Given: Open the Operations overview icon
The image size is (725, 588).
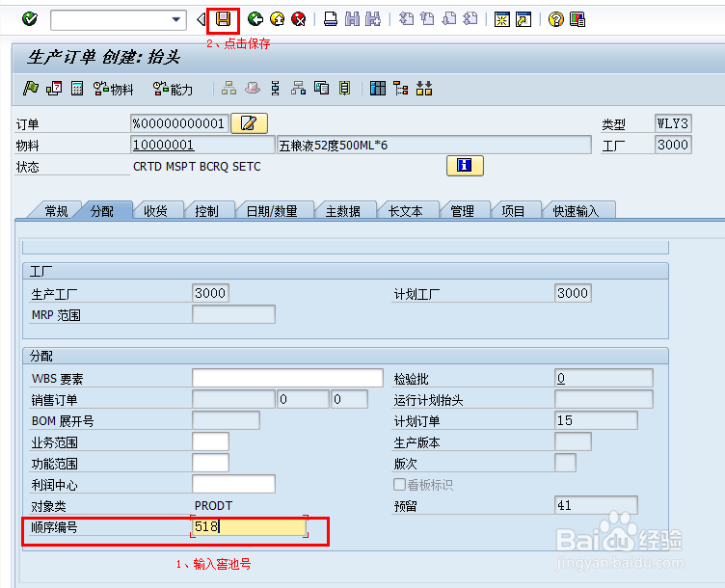Looking at the screenshot, I should [x=275, y=88].
